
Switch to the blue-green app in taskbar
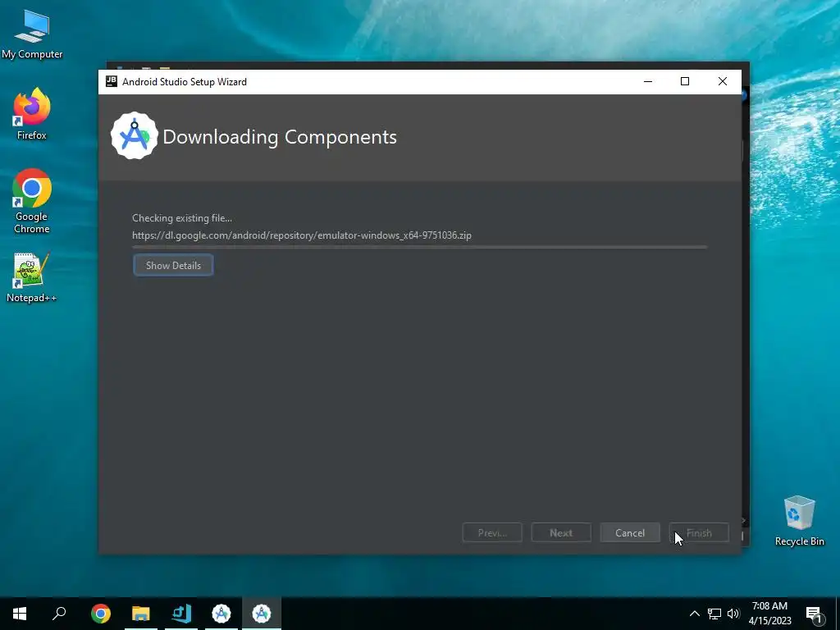tap(181, 614)
